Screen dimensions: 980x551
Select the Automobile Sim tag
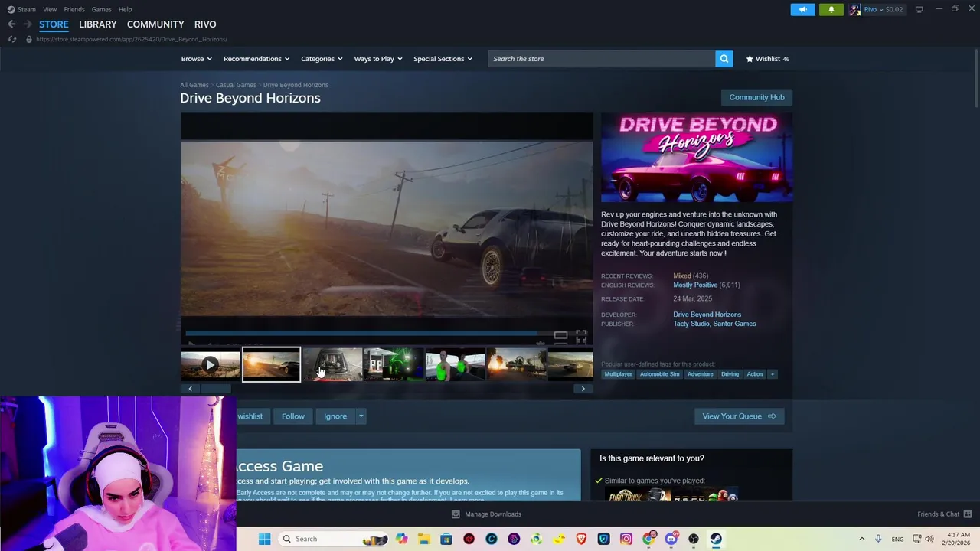click(659, 374)
